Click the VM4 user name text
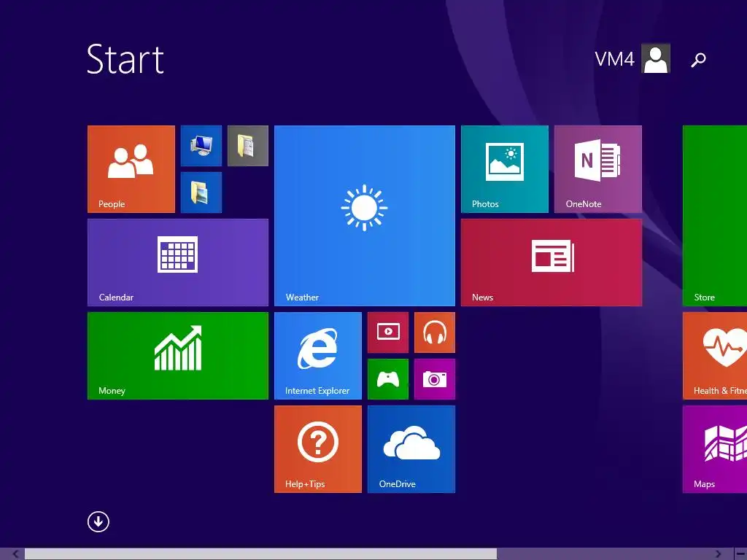The width and height of the screenshot is (747, 560). tap(614, 59)
